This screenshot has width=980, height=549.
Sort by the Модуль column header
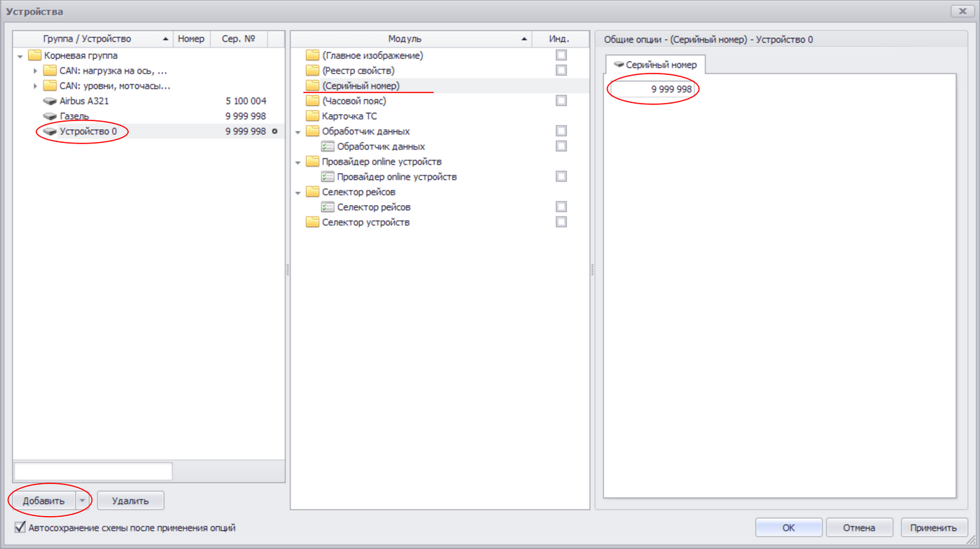[x=411, y=39]
